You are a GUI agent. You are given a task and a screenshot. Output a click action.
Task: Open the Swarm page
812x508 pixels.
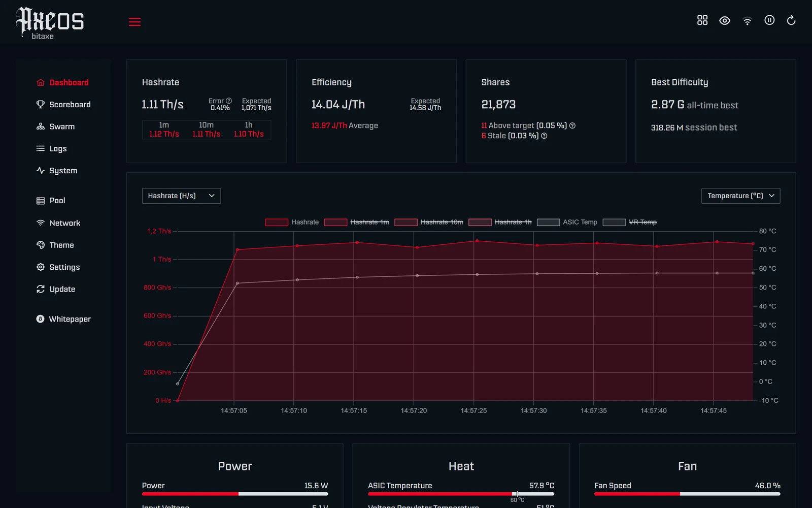(x=55, y=126)
